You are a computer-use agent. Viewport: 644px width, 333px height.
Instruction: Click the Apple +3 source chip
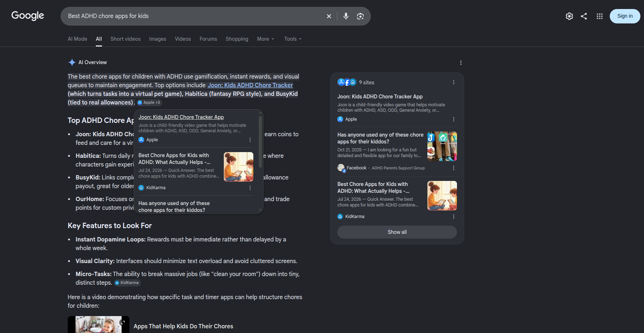149,103
